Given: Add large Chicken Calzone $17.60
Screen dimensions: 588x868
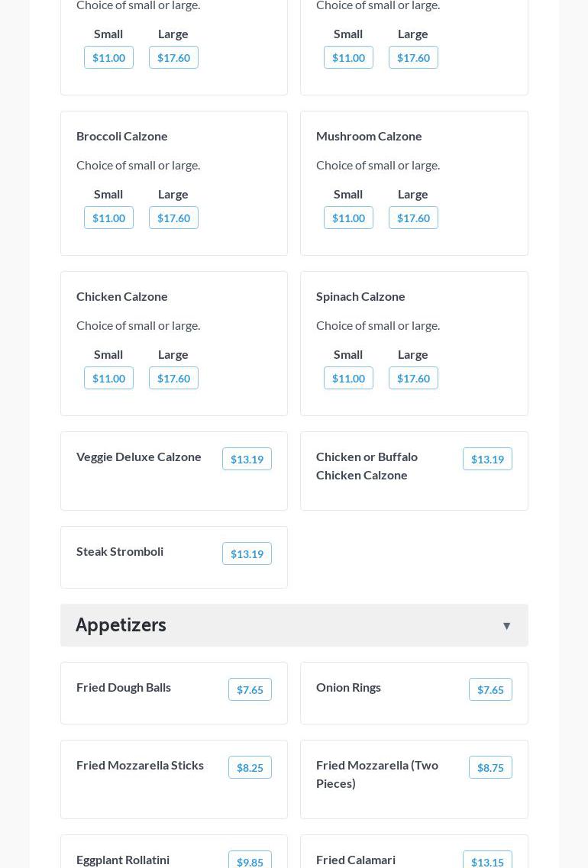Looking at the screenshot, I should (173, 379).
